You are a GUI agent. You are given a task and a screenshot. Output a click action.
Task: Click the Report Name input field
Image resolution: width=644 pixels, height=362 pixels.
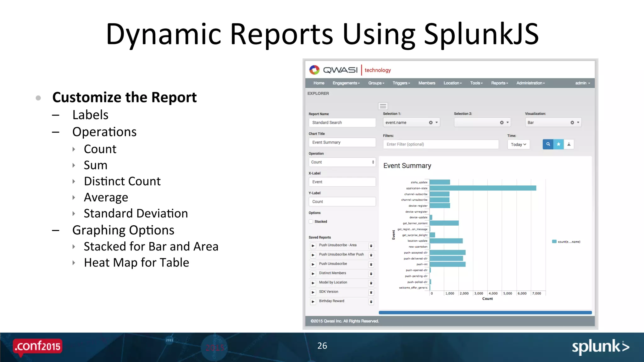(342, 123)
